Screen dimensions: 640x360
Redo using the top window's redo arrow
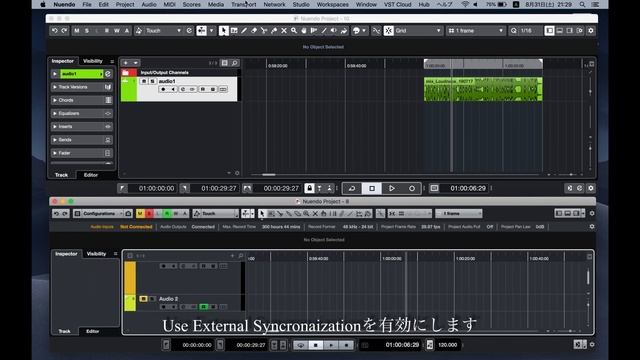click(64, 31)
